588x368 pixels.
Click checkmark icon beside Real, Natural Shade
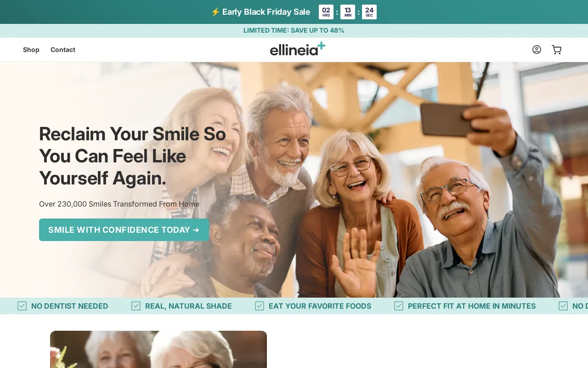pyautogui.click(x=136, y=306)
